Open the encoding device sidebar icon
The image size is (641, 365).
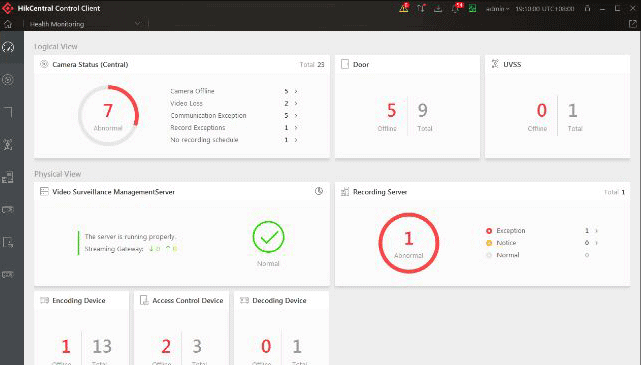click(8, 210)
